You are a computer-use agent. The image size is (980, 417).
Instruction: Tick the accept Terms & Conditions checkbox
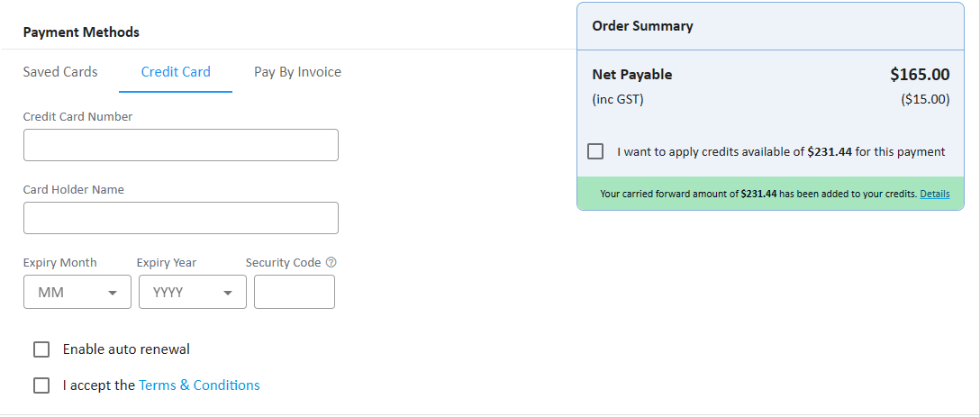[41, 385]
